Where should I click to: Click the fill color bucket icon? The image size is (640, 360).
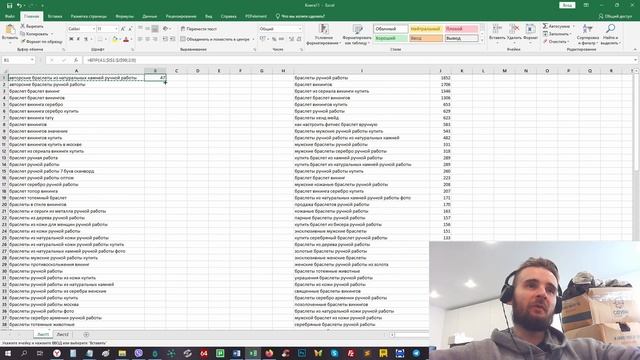(x=115, y=39)
